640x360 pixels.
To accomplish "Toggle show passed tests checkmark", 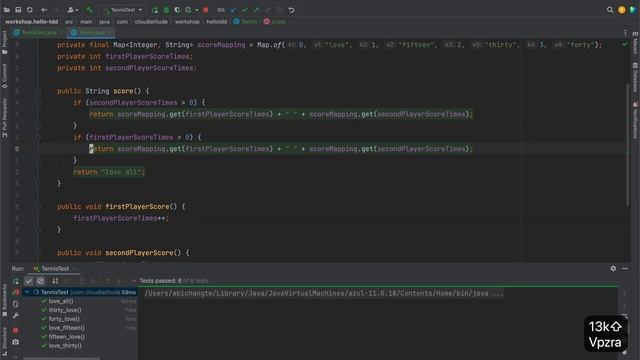I will coord(29,281).
